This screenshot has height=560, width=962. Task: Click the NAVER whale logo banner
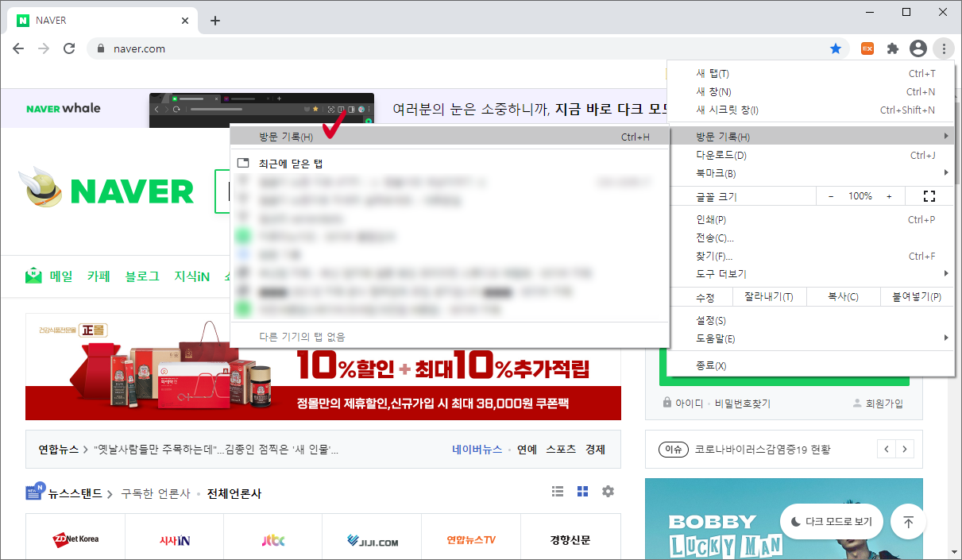pos(64,108)
